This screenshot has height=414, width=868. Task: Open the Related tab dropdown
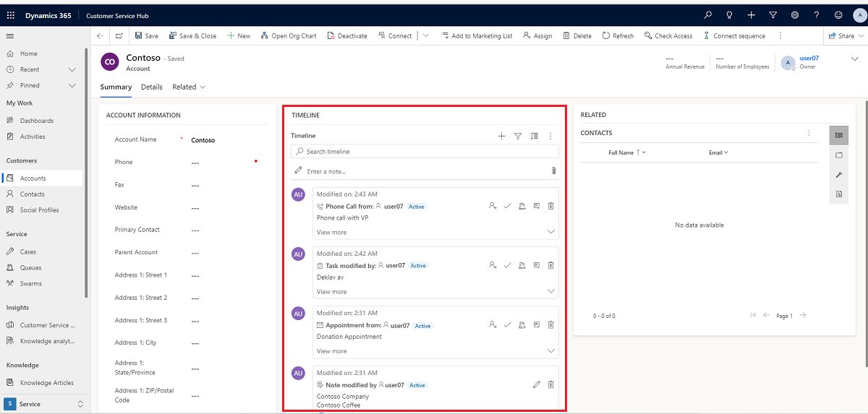[x=189, y=87]
